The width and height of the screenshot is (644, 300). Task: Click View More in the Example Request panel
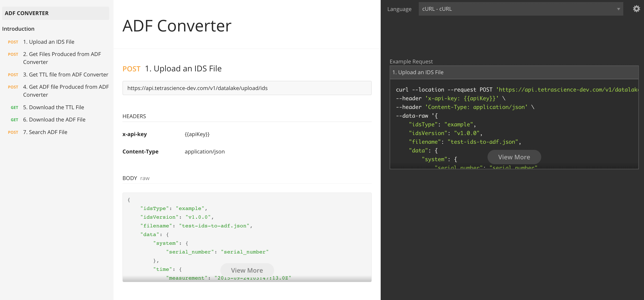(514, 157)
